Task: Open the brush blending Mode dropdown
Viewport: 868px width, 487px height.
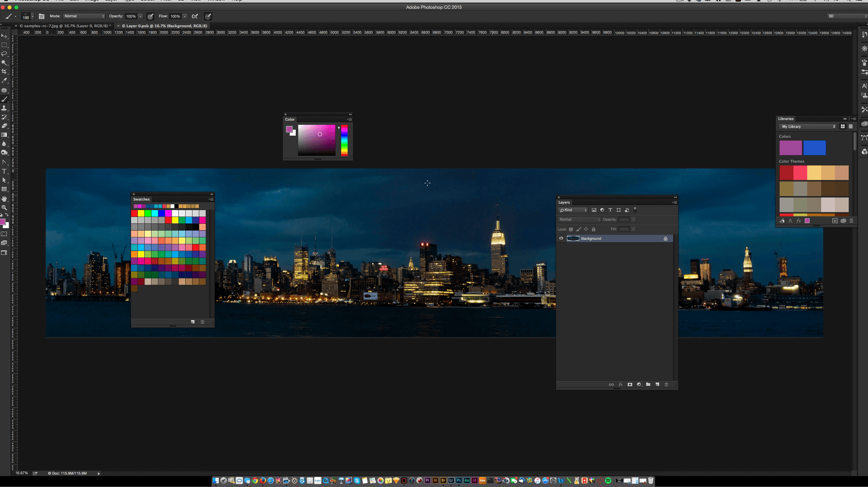Action: pos(84,16)
